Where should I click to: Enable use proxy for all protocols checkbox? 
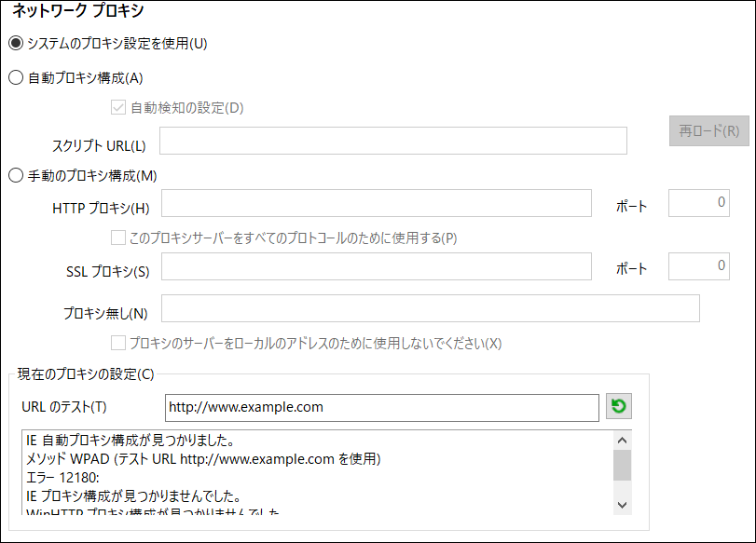[118, 238]
